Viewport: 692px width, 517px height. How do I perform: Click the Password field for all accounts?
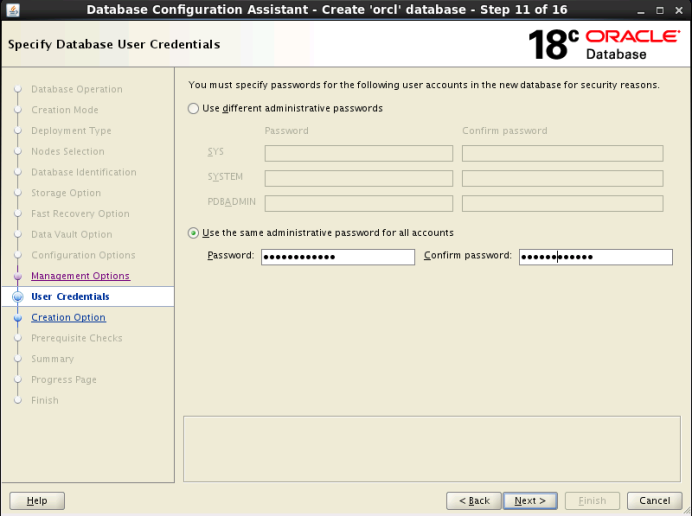[338, 257]
